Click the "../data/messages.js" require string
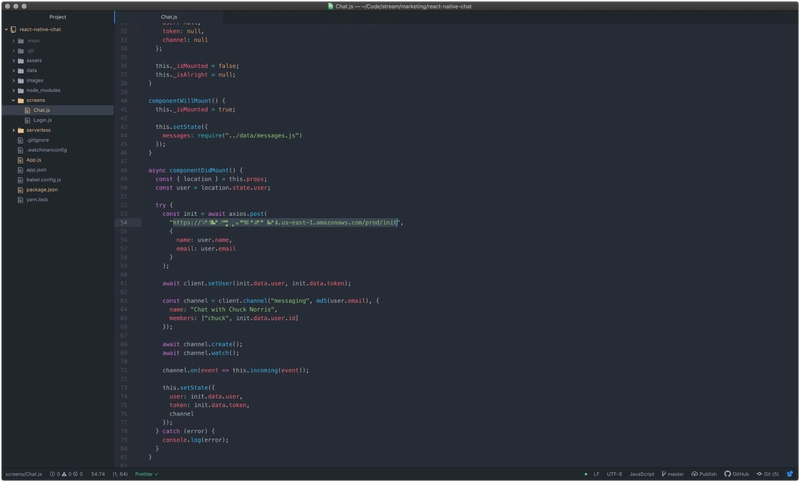The height and width of the screenshot is (482, 800). point(263,136)
